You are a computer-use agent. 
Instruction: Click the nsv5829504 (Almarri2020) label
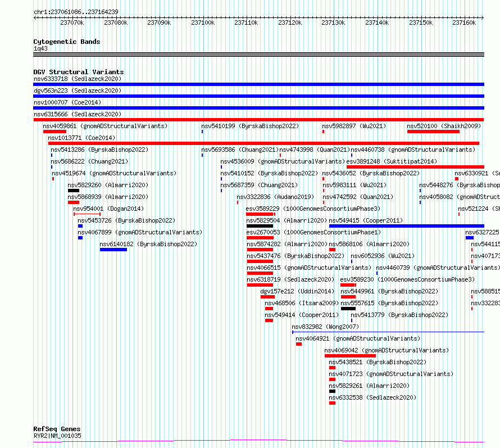pos(287,220)
